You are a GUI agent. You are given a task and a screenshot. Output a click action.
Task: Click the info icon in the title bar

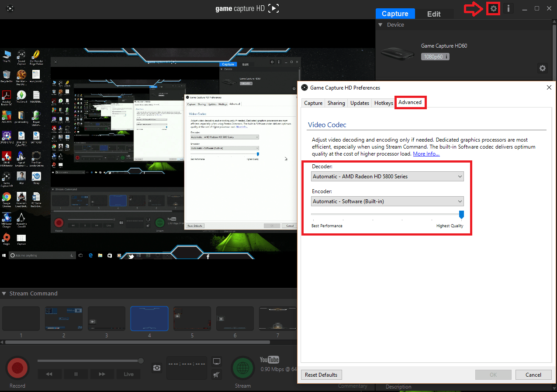pos(508,8)
